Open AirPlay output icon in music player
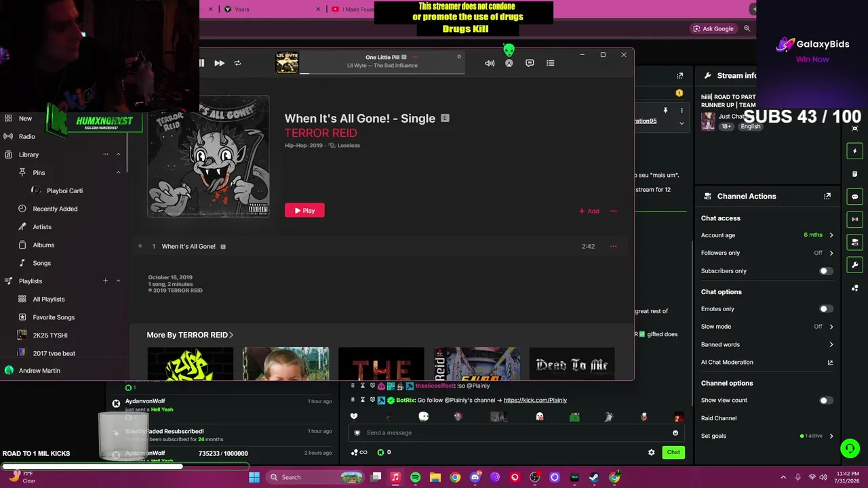This screenshot has width=868, height=488. click(x=509, y=63)
